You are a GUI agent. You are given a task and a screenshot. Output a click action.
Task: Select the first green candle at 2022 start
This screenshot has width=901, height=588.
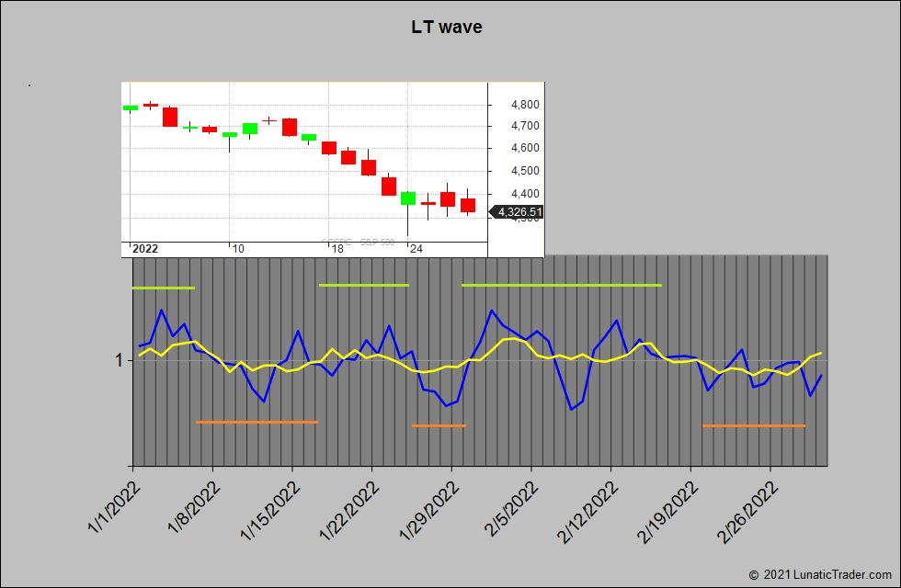129,107
